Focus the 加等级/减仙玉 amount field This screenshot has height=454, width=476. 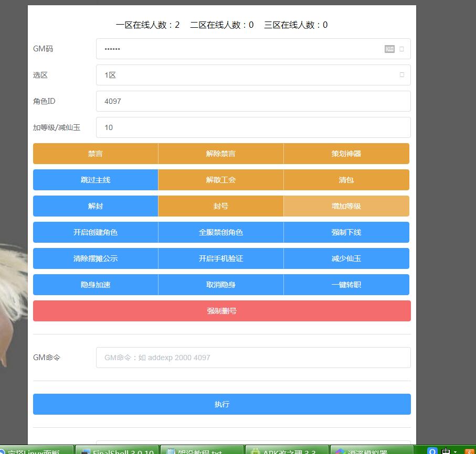click(253, 127)
